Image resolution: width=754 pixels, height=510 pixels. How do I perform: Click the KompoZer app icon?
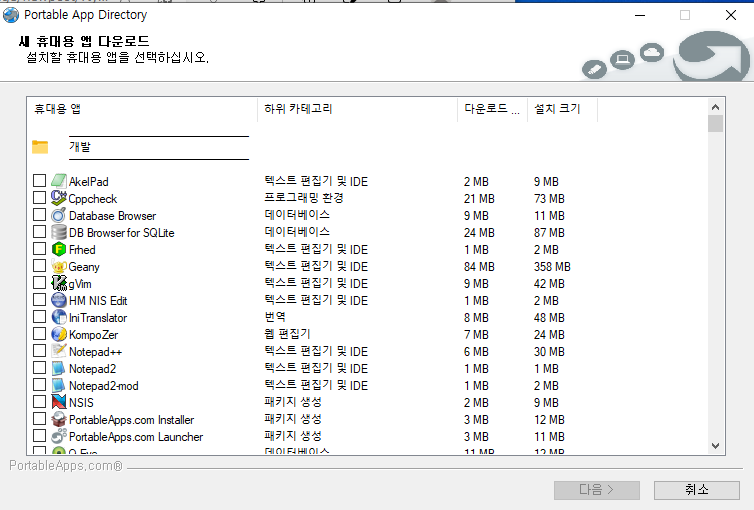click(59, 334)
